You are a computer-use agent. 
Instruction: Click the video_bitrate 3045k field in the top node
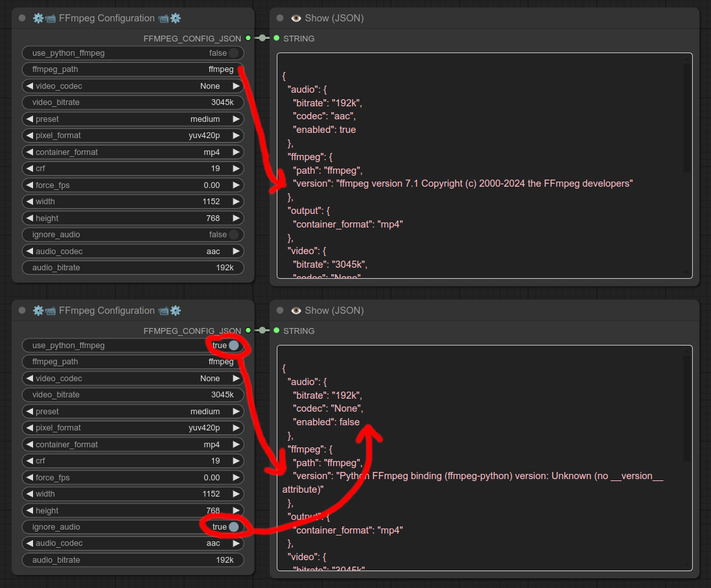point(133,102)
